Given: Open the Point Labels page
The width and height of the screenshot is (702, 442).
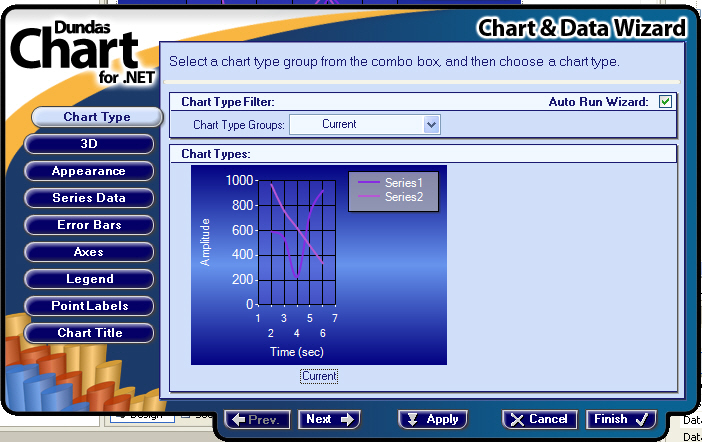Looking at the screenshot, I should [89, 306].
